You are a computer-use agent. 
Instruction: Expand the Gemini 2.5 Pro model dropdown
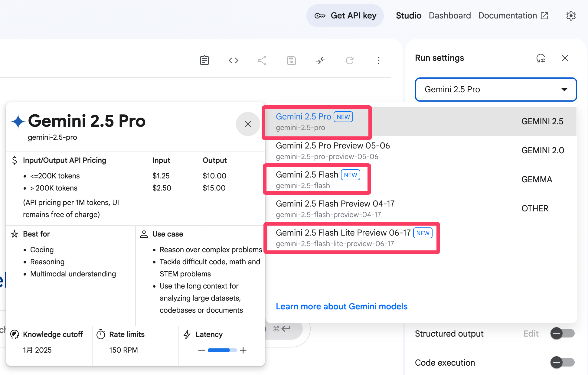(496, 90)
